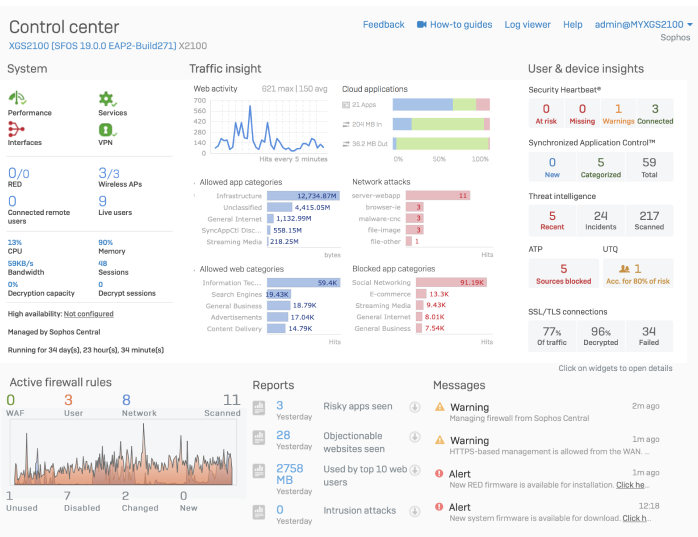Image resolution: width=698 pixels, height=537 pixels.
Task: Click the Web activity line chart
Action: 268,127
